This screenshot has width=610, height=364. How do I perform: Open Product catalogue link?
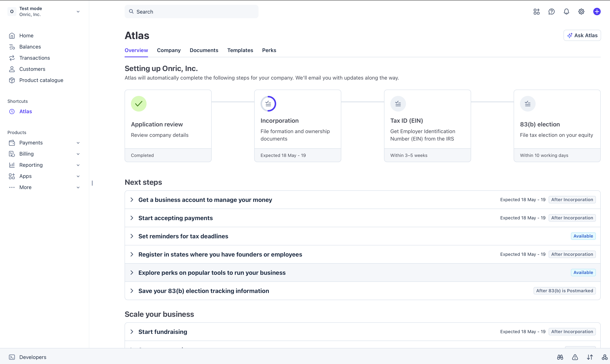click(x=41, y=80)
